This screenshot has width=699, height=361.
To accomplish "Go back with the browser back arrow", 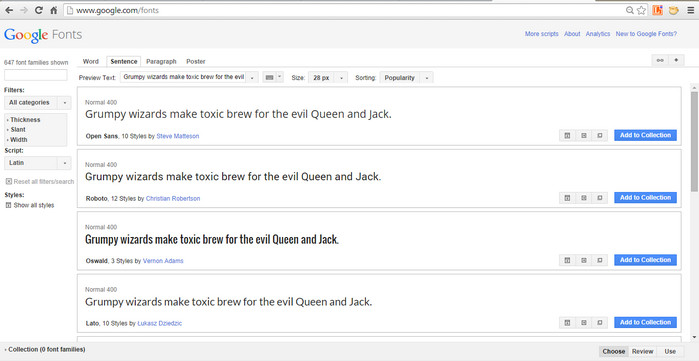I will click(9, 10).
